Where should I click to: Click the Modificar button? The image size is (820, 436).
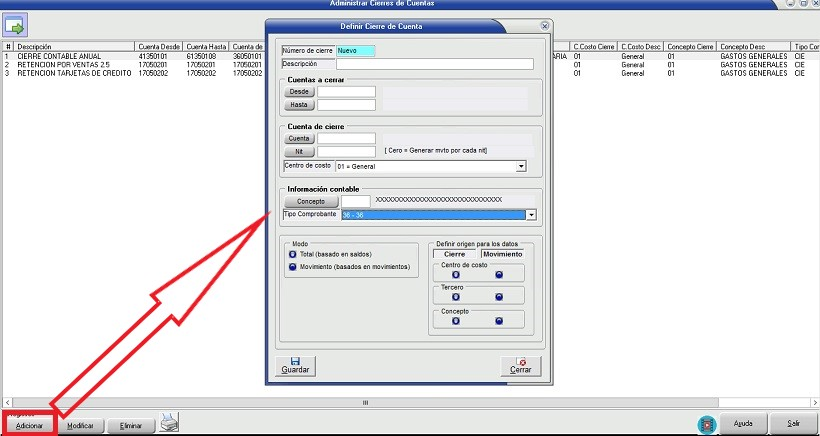tap(80, 425)
